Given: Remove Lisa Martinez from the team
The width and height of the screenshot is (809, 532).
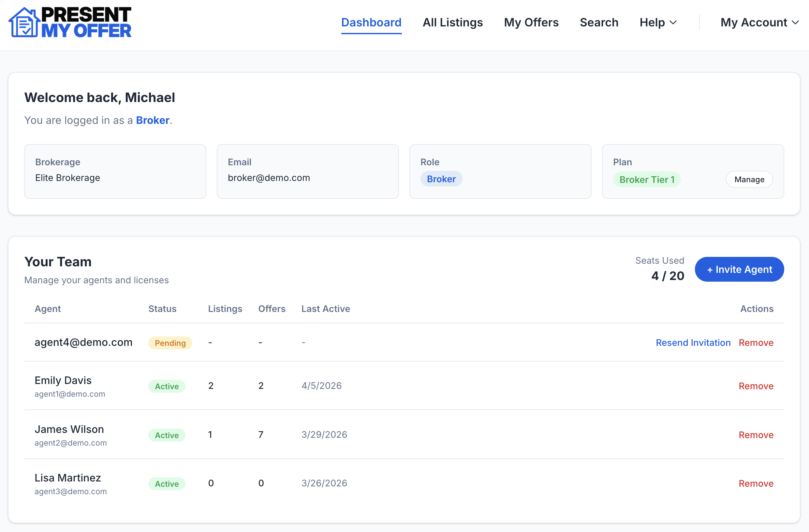Looking at the screenshot, I should [x=756, y=483].
